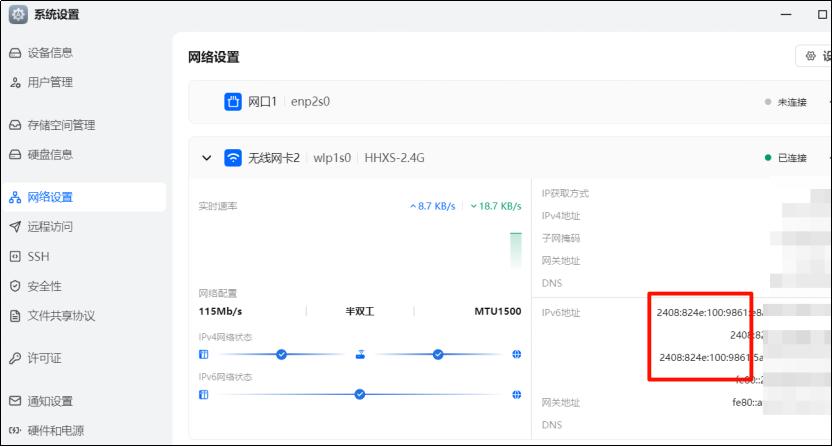This screenshot has width=833, height=447.
Task: Click the 许可证 key icon
Action: pos(15,358)
